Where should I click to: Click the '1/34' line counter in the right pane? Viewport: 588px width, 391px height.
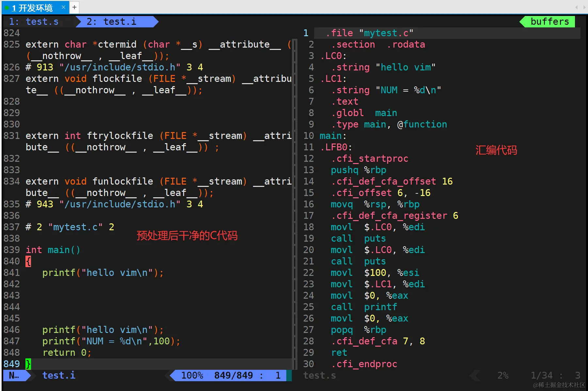[x=542, y=375]
